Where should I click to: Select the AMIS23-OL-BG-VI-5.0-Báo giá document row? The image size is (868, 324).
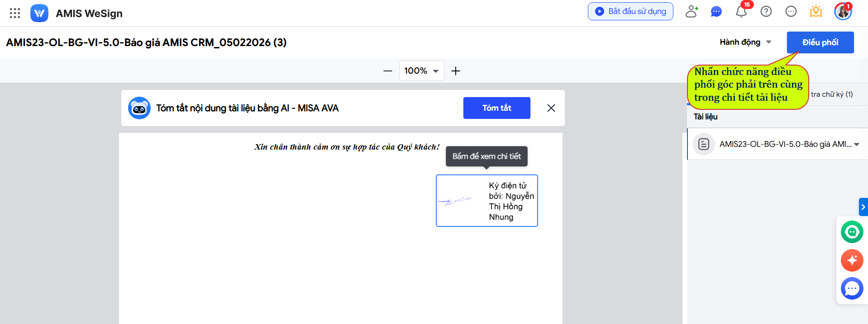click(x=777, y=144)
